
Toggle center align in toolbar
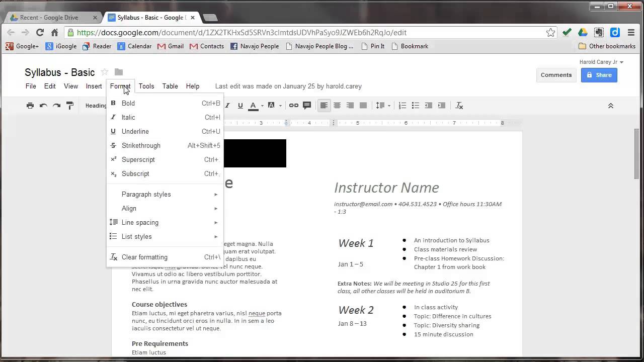pos(337,106)
